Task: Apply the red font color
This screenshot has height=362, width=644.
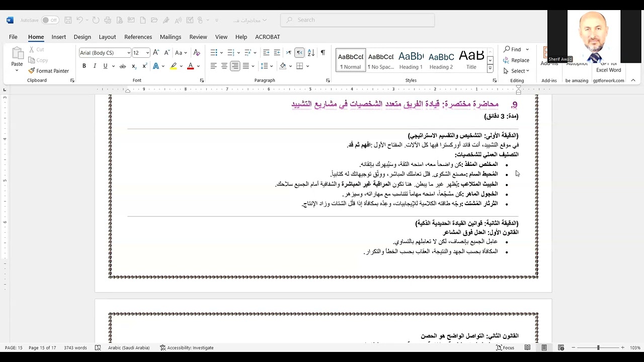Action: point(190,66)
